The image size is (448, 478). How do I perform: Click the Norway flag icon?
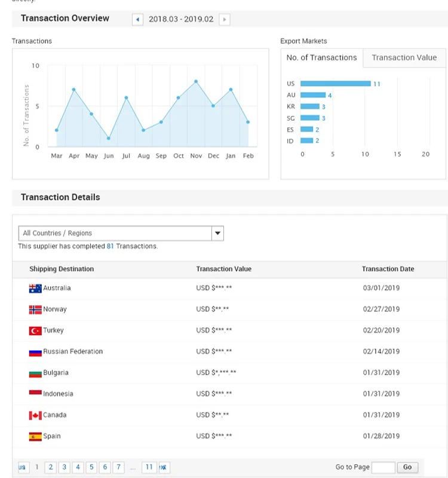pyautogui.click(x=35, y=310)
